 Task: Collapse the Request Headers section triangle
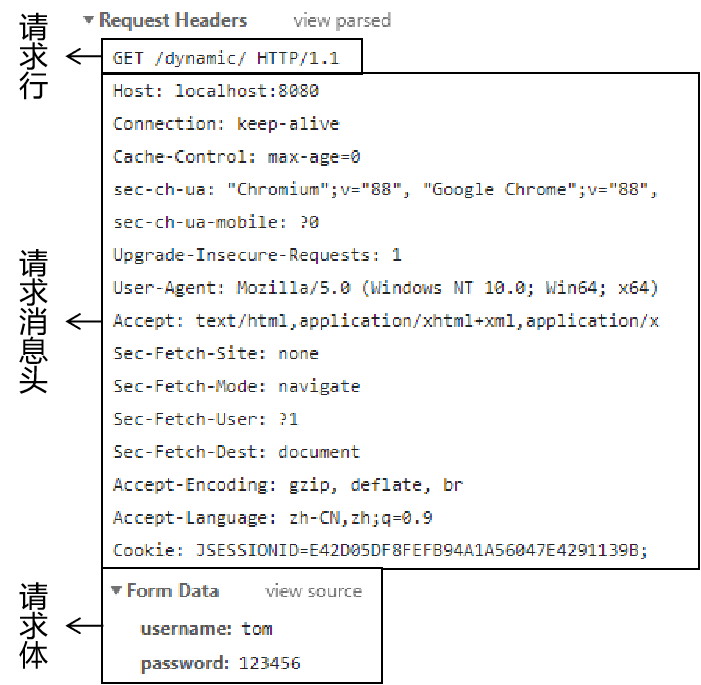pos(89,20)
